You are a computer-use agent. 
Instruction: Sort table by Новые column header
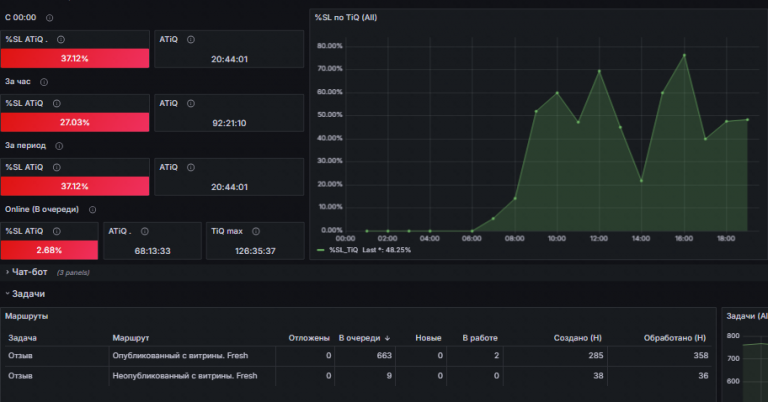[428, 338]
